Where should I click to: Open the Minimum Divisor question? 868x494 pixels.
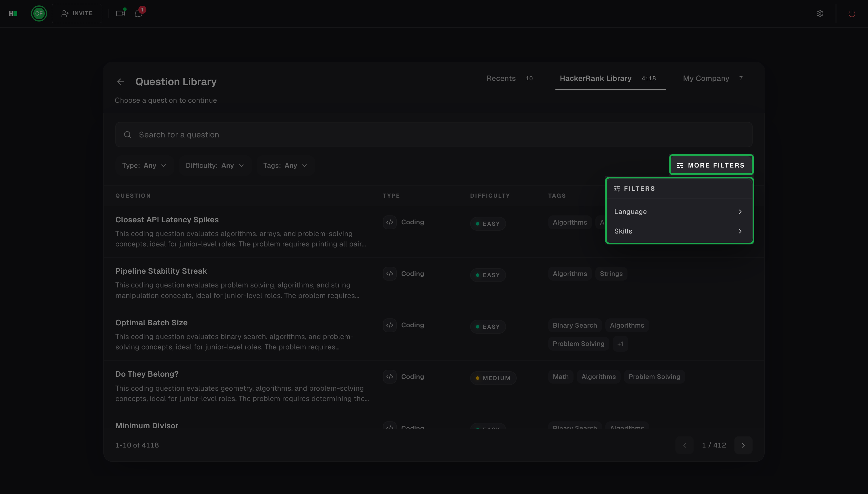click(147, 425)
